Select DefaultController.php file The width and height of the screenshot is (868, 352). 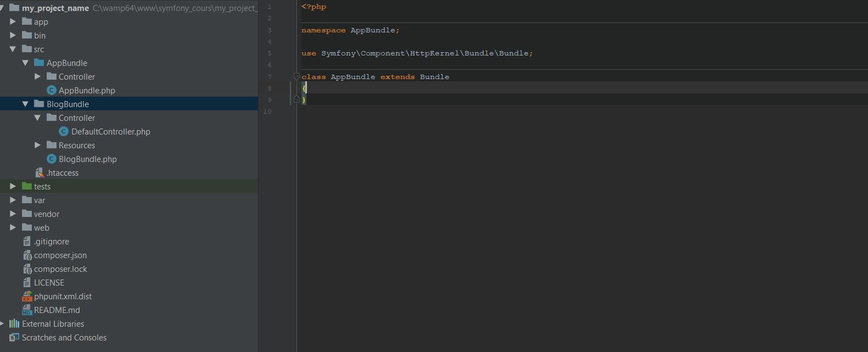[111, 132]
